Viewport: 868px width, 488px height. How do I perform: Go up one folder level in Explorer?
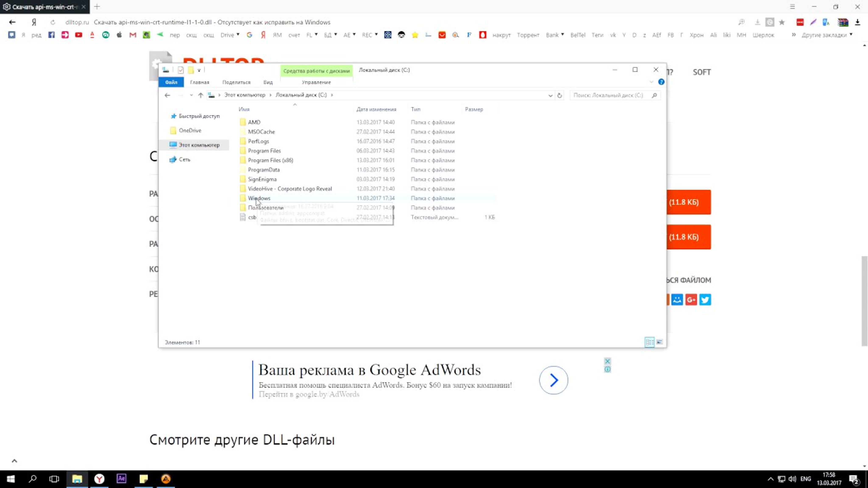tap(200, 95)
